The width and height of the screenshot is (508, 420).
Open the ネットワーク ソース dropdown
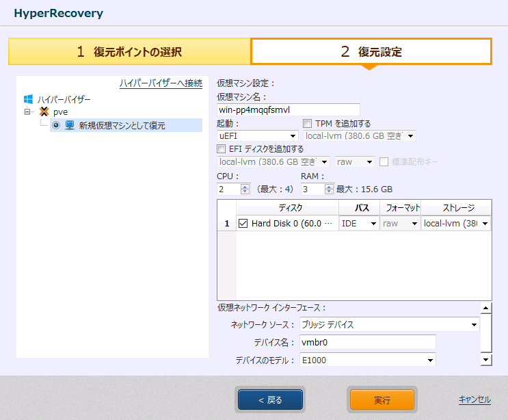pyautogui.click(x=390, y=324)
